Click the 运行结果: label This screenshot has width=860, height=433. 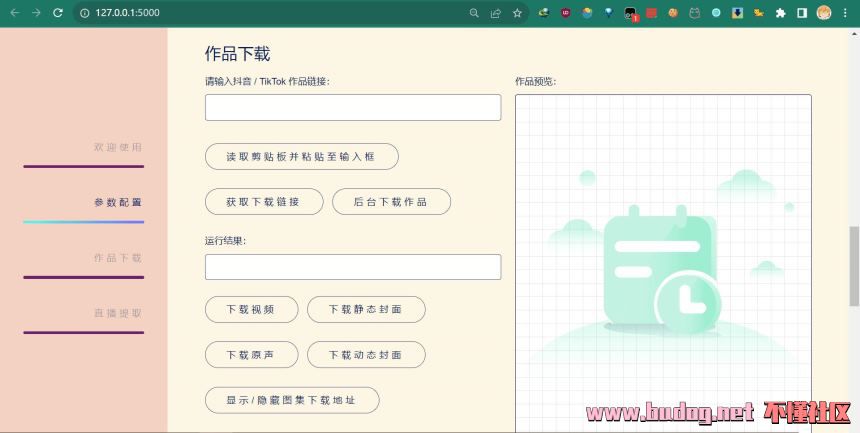coord(225,240)
